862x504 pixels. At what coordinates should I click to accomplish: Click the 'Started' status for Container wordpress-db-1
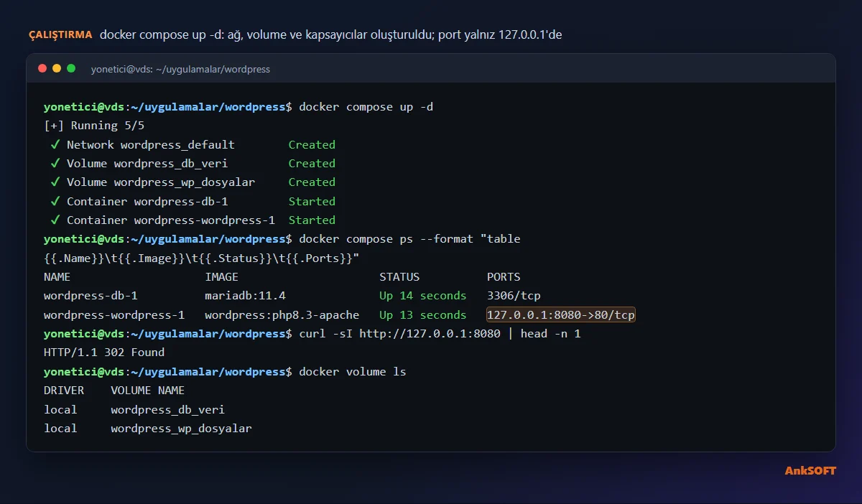(312, 201)
